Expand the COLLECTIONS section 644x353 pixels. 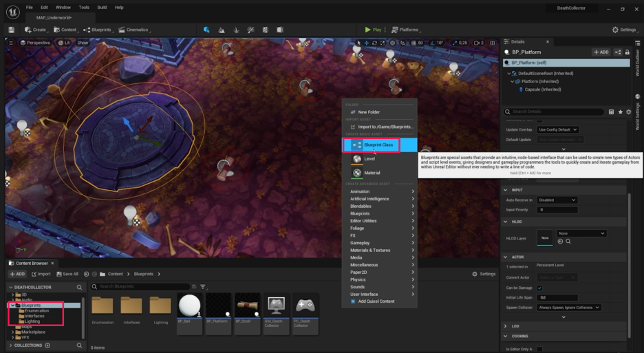[11, 345]
